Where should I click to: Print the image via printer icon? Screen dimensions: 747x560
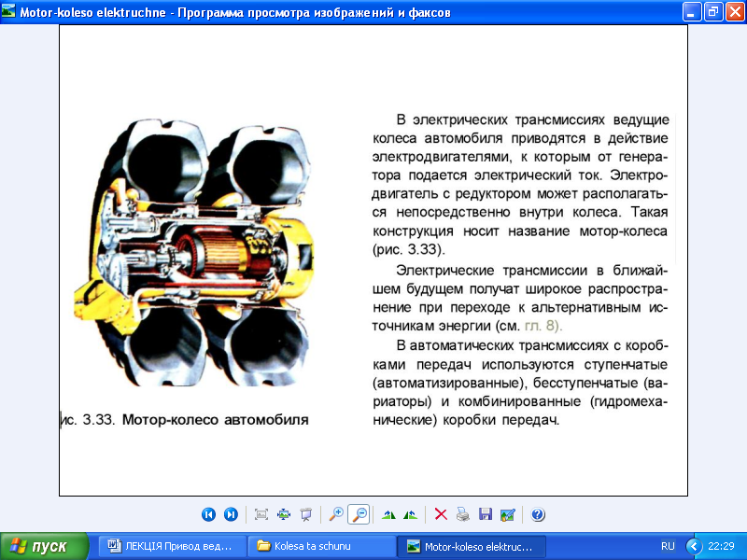point(463,514)
